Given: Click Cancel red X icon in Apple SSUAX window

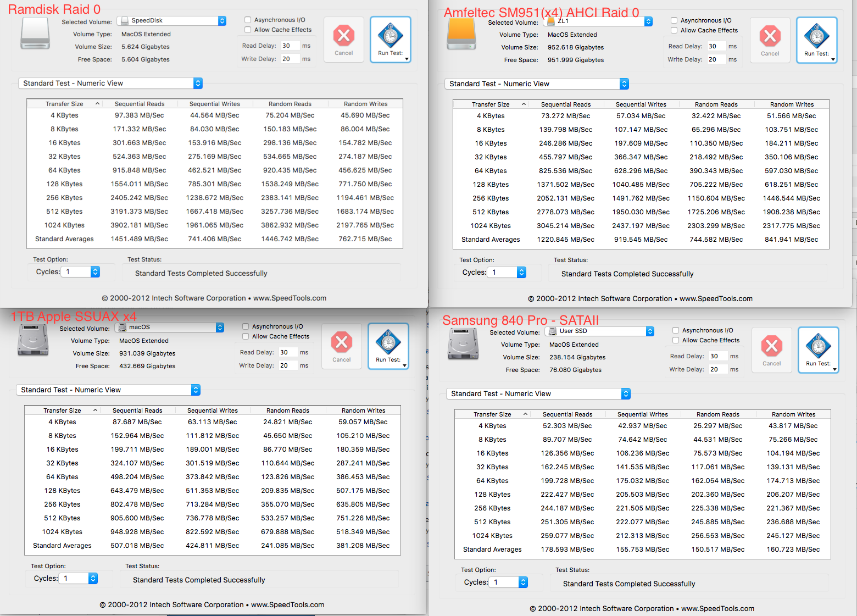Looking at the screenshot, I should tap(342, 342).
